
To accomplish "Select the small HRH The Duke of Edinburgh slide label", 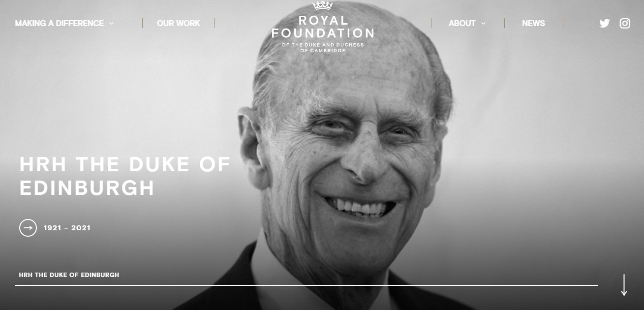I will click(x=69, y=275).
